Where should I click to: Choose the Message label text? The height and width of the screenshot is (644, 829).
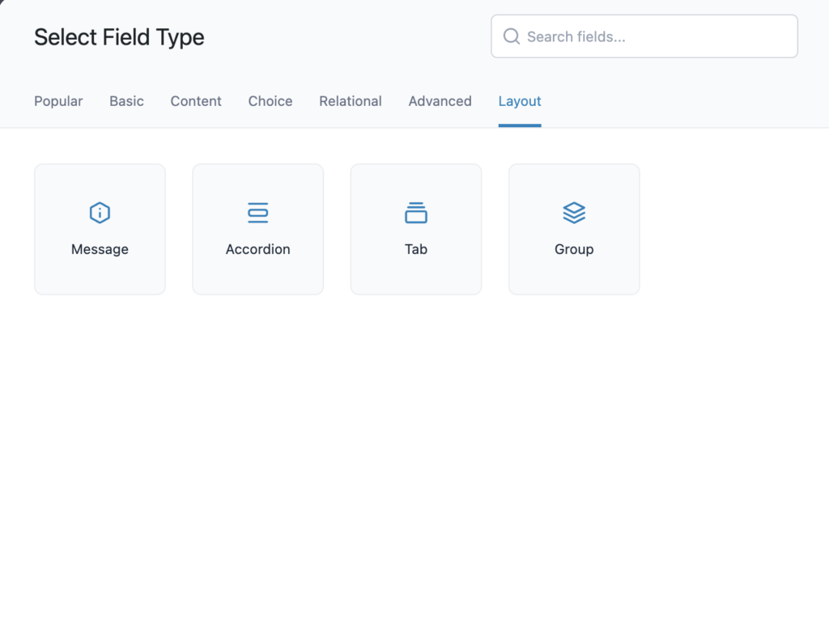pos(100,249)
